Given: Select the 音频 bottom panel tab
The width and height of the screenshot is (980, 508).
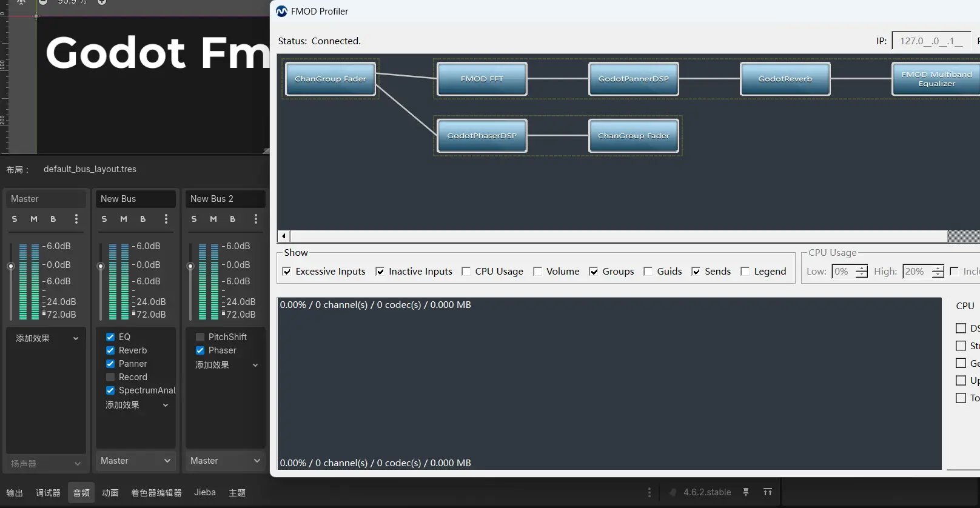Looking at the screenshot, I should point(81,493).
